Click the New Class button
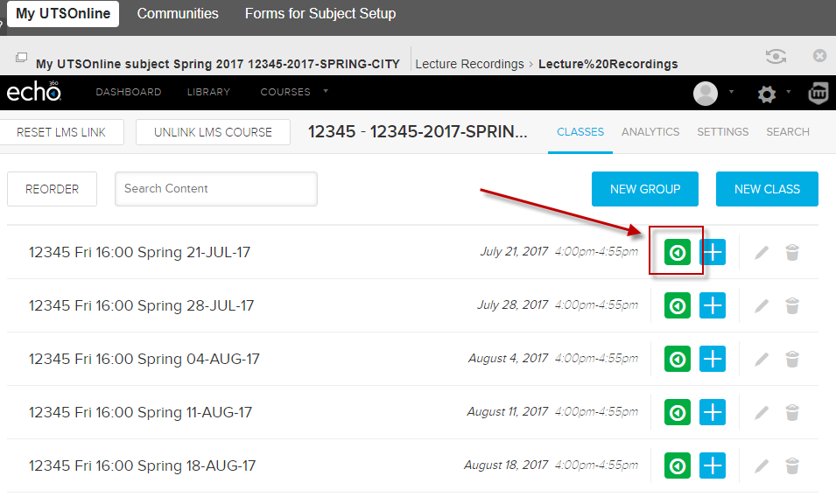 [x=767, y=189]
